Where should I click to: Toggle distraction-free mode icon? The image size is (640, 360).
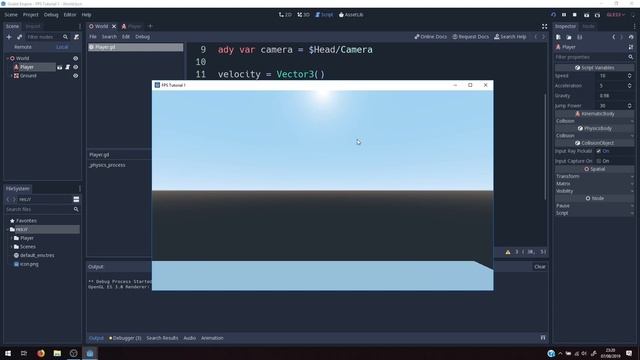coord(544,27)
